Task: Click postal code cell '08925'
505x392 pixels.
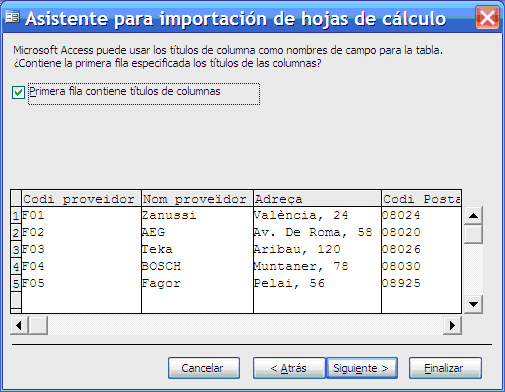Action: click(422, 283)
